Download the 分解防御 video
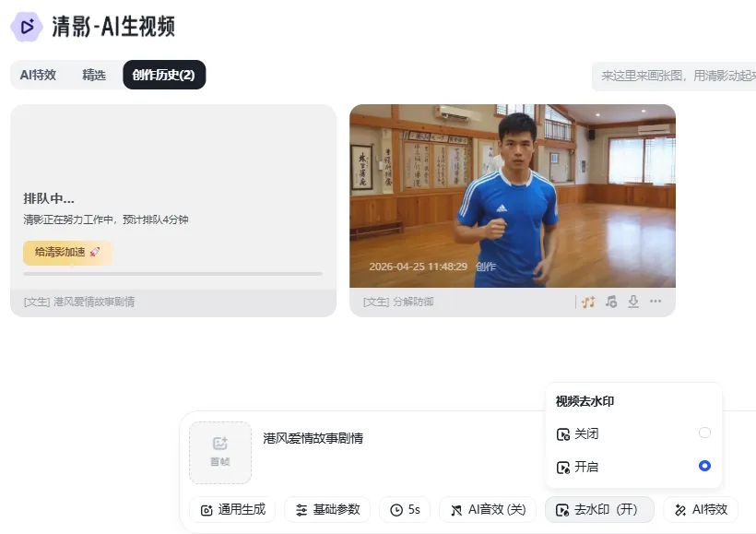Viewport: 756px width, 534px height. pos(633,302)
